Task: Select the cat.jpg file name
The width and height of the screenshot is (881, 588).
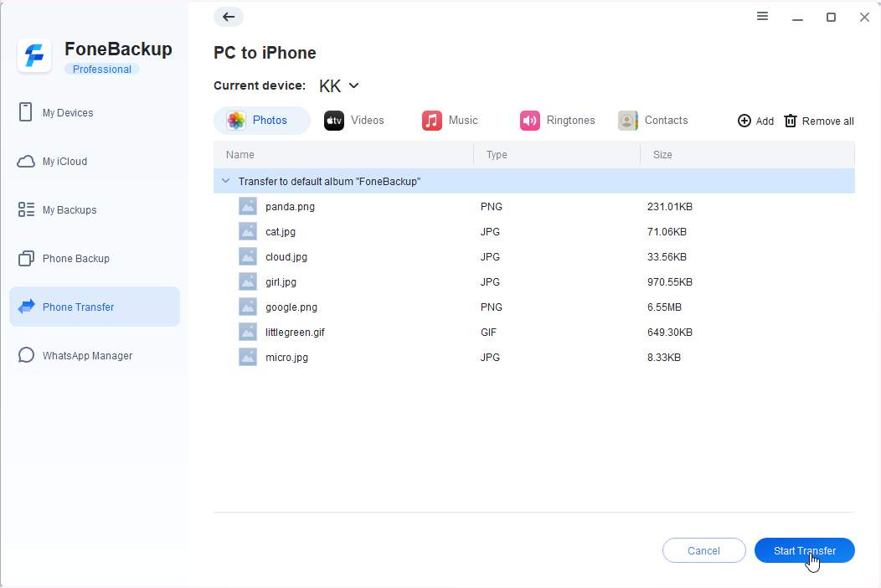Action: pos(281,231)
